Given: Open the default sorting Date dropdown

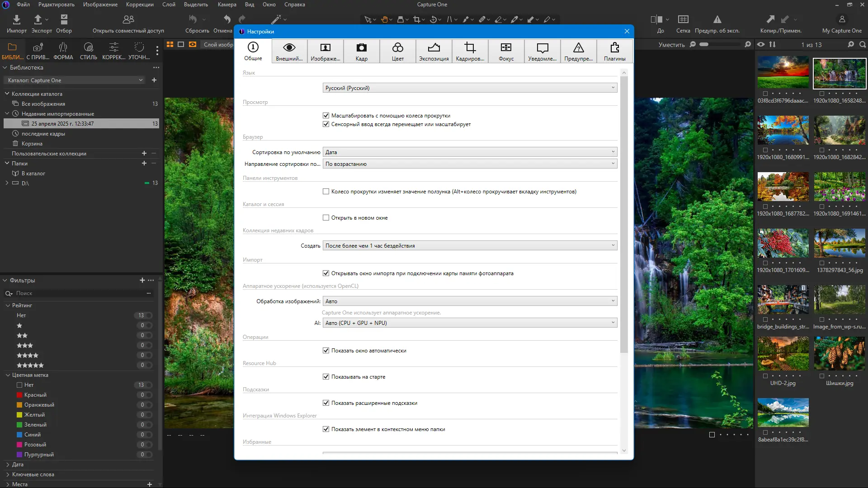Looking at the screenshot, I should [470, 152].
